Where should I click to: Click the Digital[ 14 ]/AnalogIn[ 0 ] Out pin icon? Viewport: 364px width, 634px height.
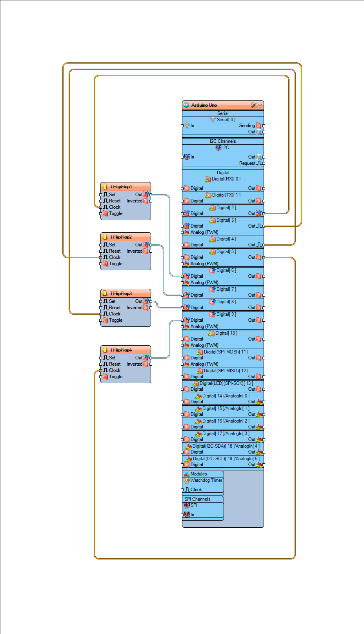(x=259, y=402)
